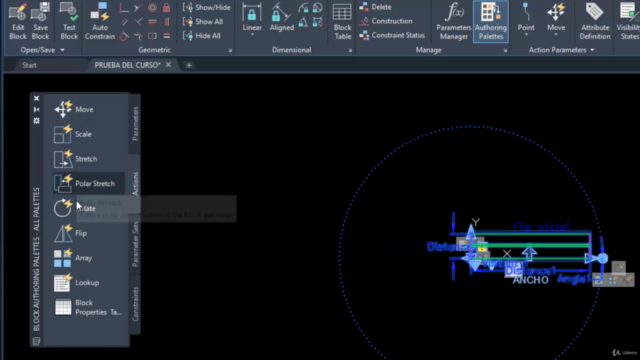The image size is (640, 360).
Task: Toggle Constraint Status display
Action: click(x=392, y=35)
